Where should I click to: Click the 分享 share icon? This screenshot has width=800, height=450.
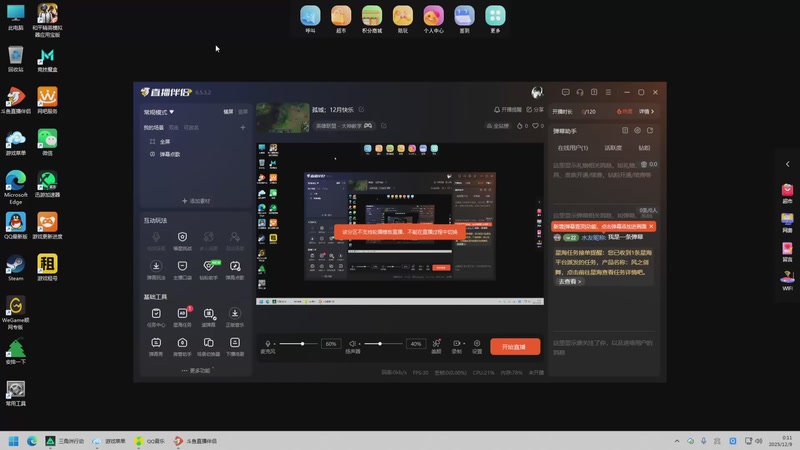coord(529,110)
